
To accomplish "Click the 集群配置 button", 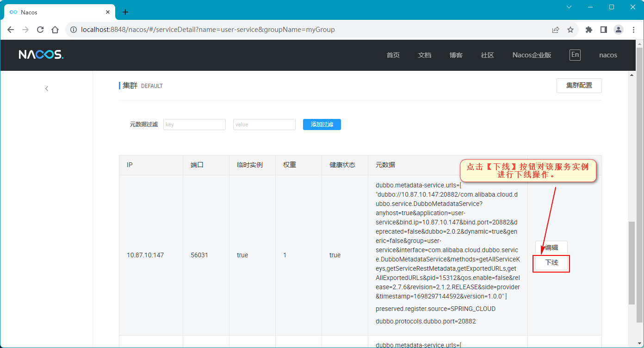I will coord(579,86).
